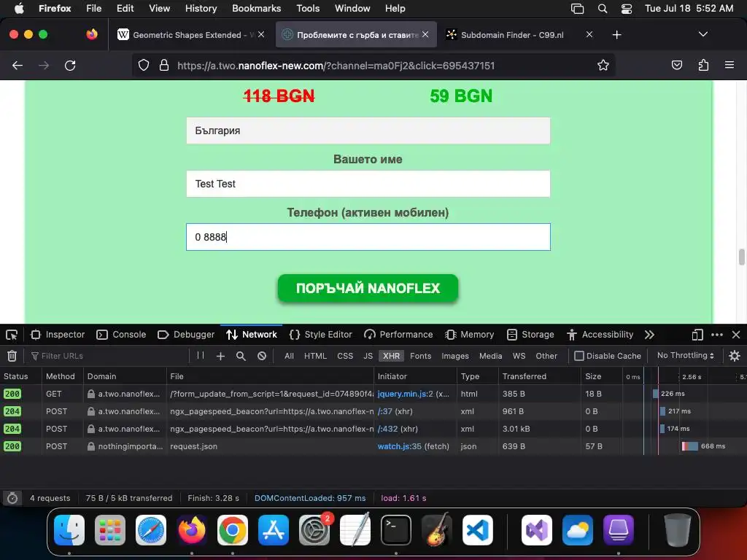747x560 pixels.
Task: Switch to the Console tab
Action: coord(121,335)
